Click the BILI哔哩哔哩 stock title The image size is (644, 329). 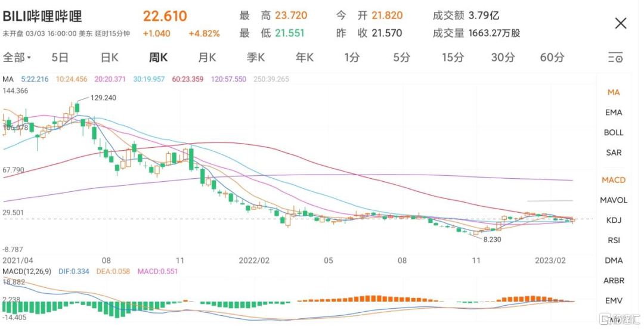(42, 17)
